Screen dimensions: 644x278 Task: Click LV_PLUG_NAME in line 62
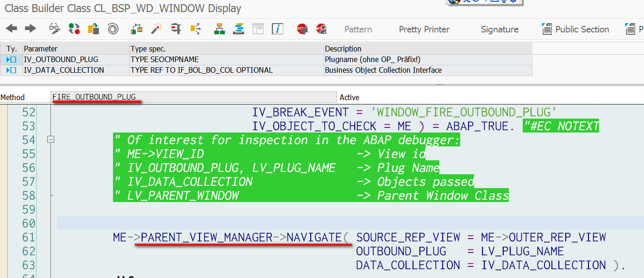(x=523, y=251)
